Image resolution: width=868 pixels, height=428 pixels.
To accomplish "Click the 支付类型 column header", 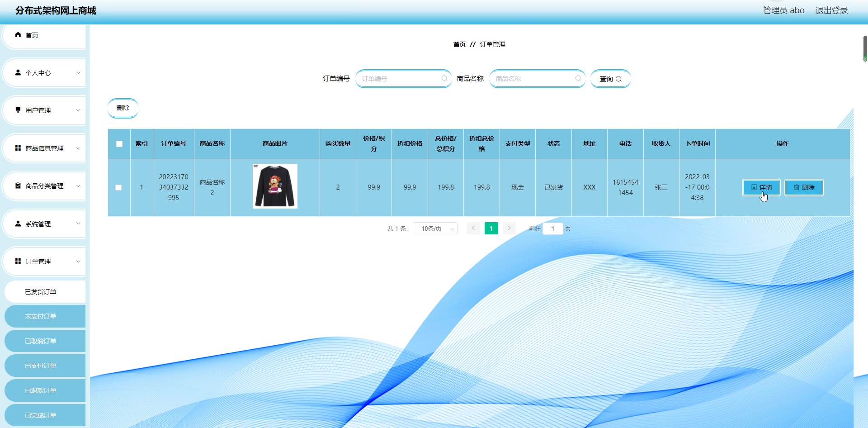I will [518, 143].
